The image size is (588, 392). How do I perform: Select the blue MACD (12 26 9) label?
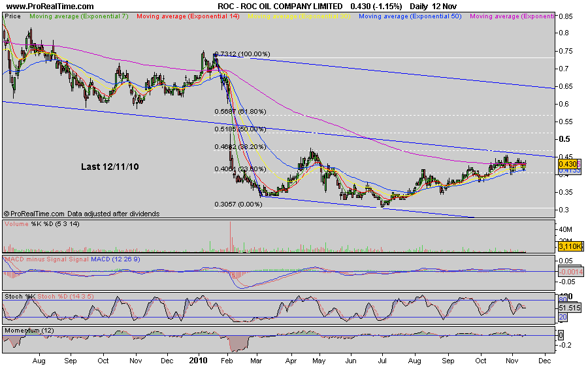pyautogui.click(x=116, y=259)
